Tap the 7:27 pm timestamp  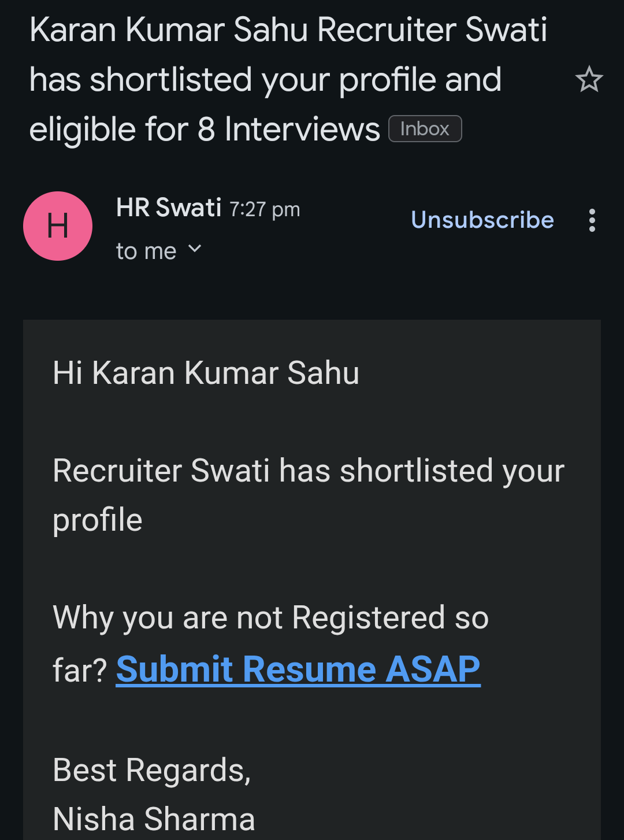[x=265, y=209]
